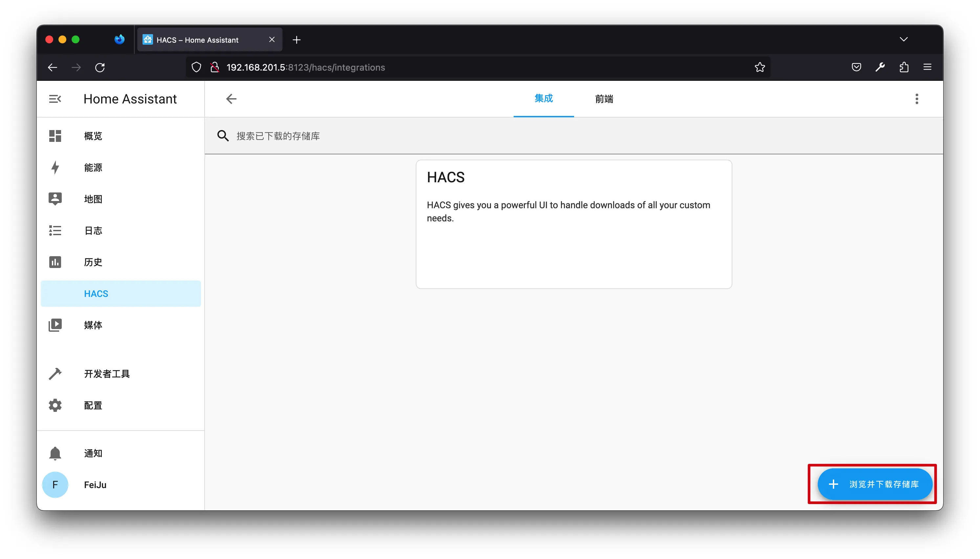
Task: Click the 浏览并下载存储库 button
Action: 875,484
